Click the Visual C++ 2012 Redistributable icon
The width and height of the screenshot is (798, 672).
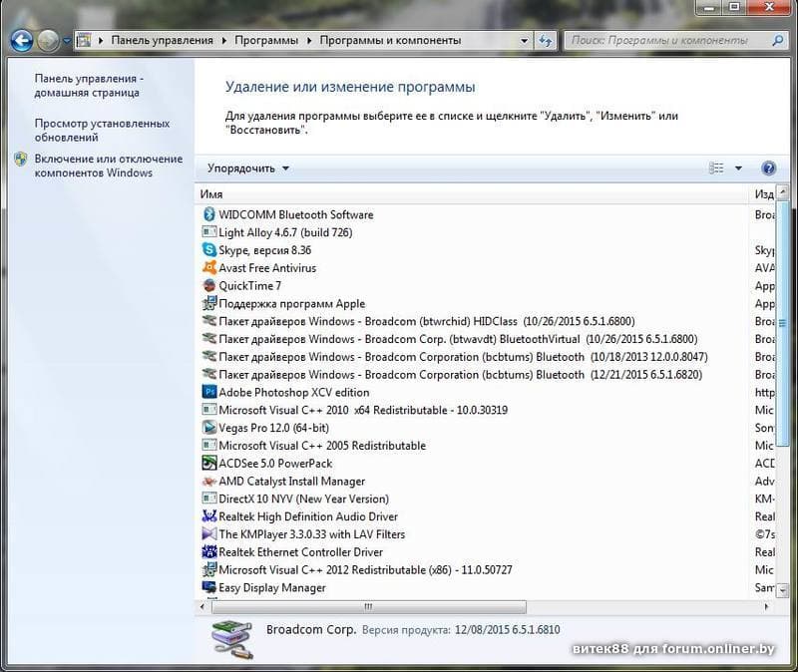pos(209,569)
